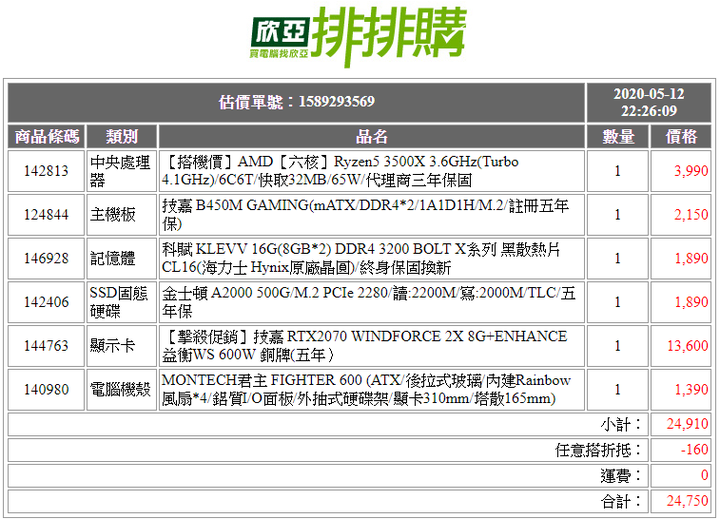720x519 pixels.
Task: Click the 價格 column header
Action: (681, 136)
